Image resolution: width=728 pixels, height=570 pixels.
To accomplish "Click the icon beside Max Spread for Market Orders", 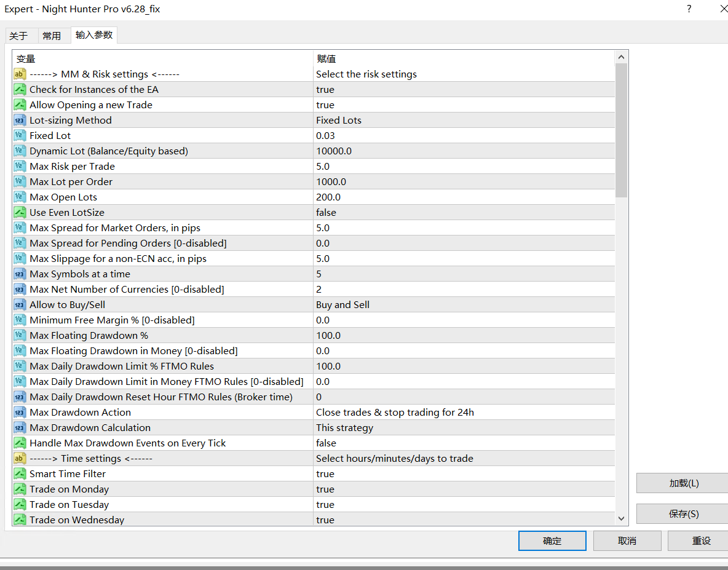I will click(x=20, y=228).
